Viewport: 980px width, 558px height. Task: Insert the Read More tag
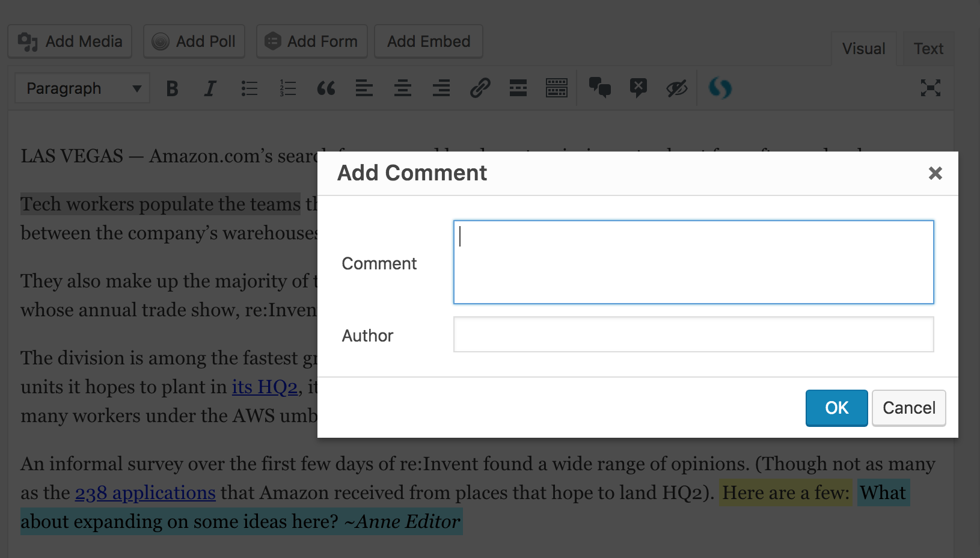(x=518, y=88)
